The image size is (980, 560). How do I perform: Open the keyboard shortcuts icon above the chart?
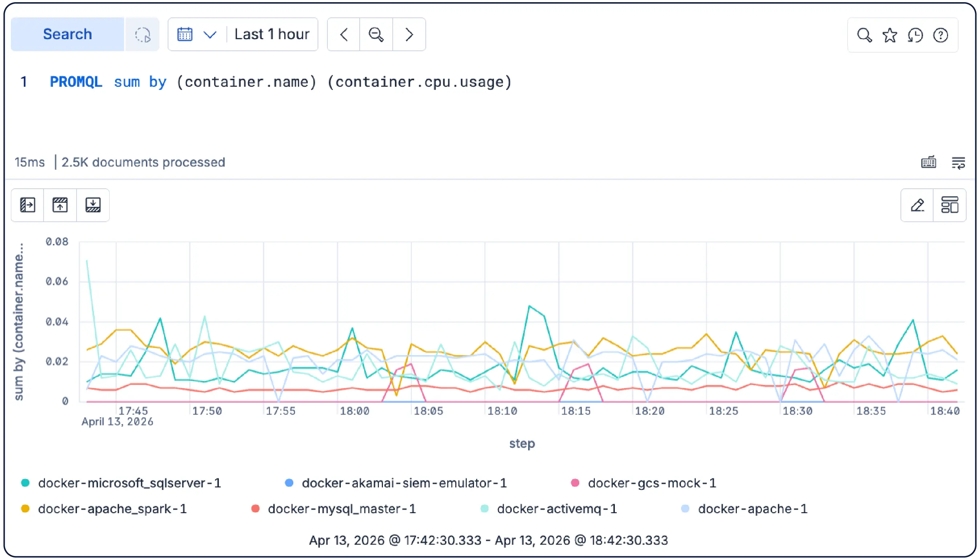pyautogui.click(x=928, y=162)
